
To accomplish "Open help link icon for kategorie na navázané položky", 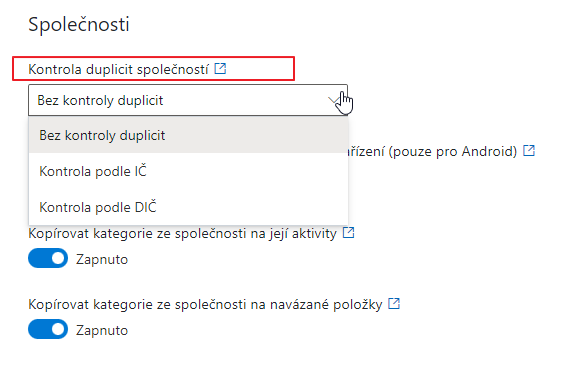I will pos(394,303).
